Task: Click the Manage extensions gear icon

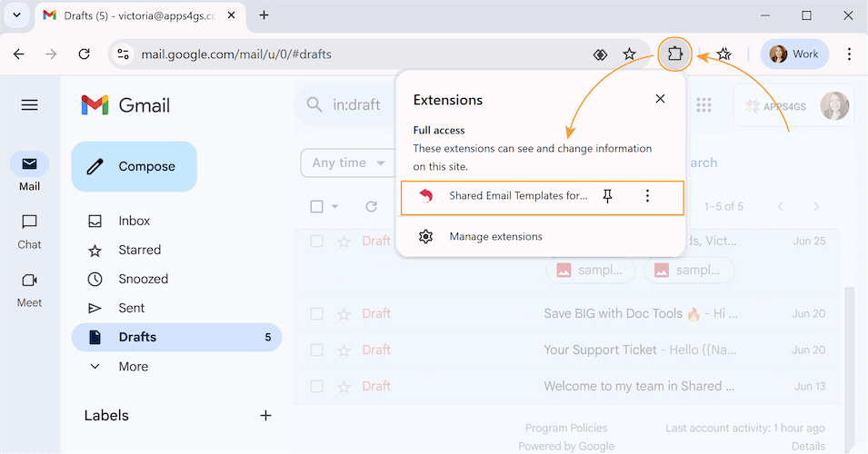Action: [x=425, y=237]
